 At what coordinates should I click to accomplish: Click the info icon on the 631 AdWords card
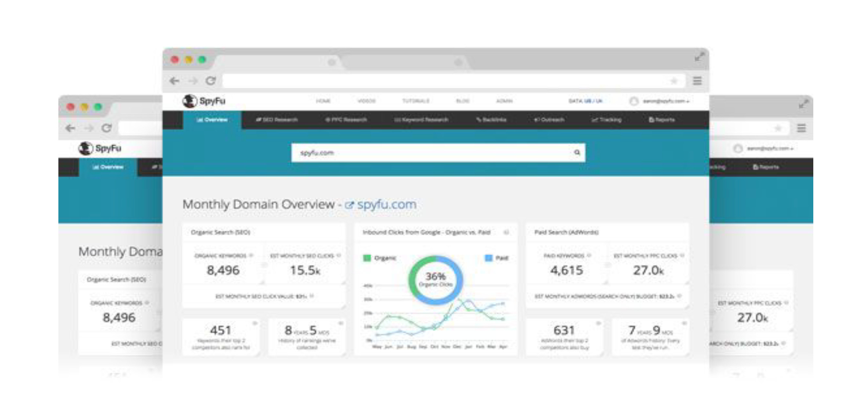tap(598, 323)
